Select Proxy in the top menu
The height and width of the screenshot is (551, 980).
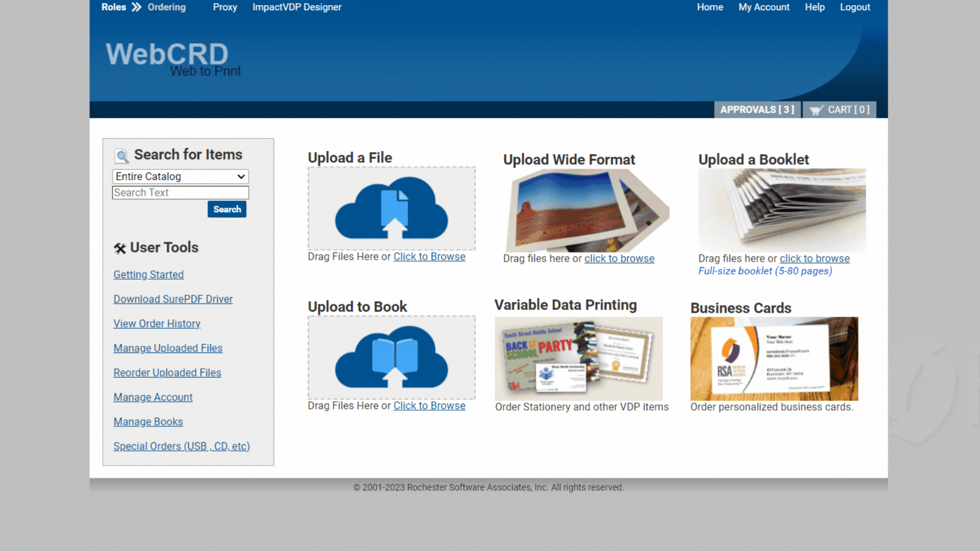tap(225, 7)
